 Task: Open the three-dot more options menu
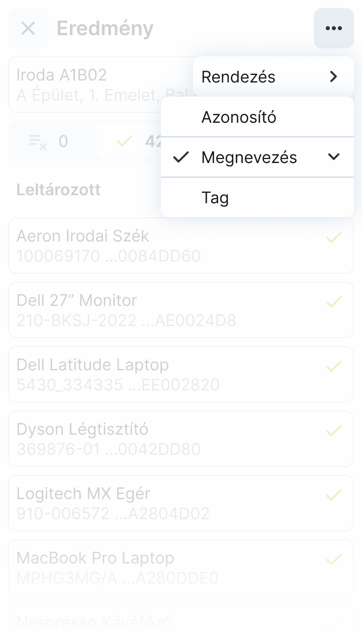tap(333, 28)
